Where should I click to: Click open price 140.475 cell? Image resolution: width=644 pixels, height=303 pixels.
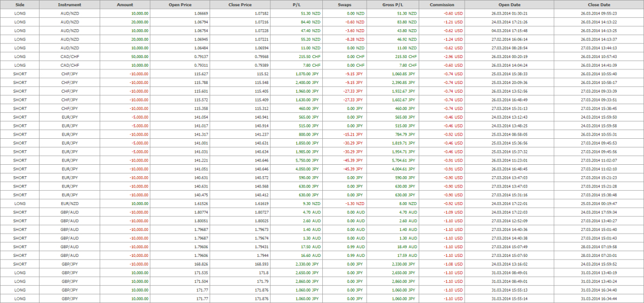pos(180,195)
